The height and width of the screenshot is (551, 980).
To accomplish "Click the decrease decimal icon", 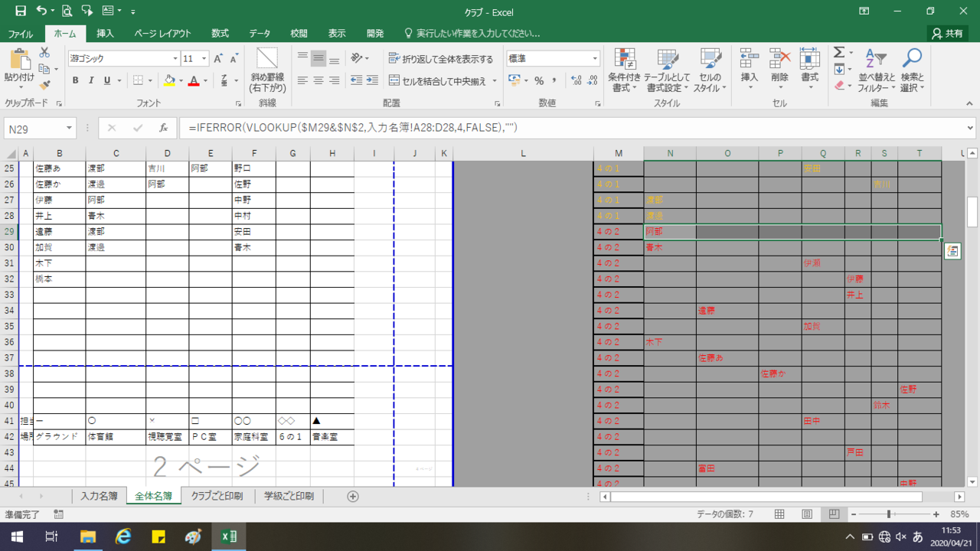I will click(x=593, y=80).
